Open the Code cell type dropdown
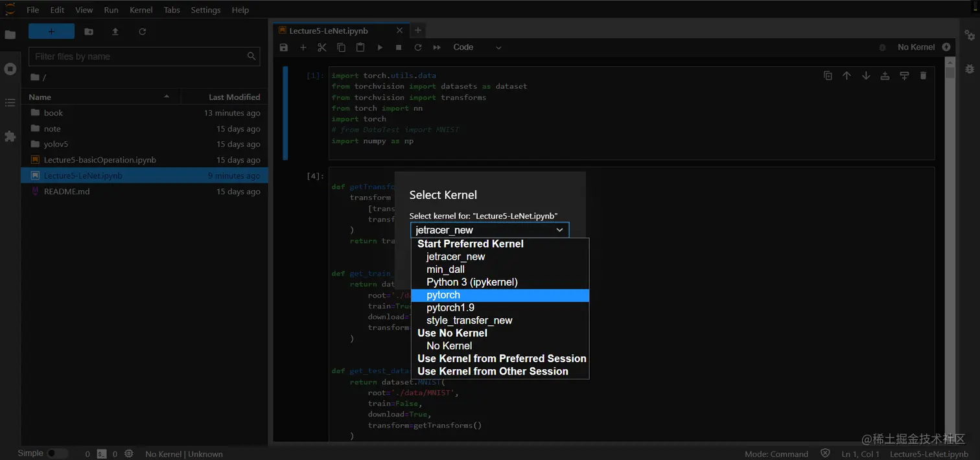Viewport: 980px width, 460px height. tap(477, 47)
